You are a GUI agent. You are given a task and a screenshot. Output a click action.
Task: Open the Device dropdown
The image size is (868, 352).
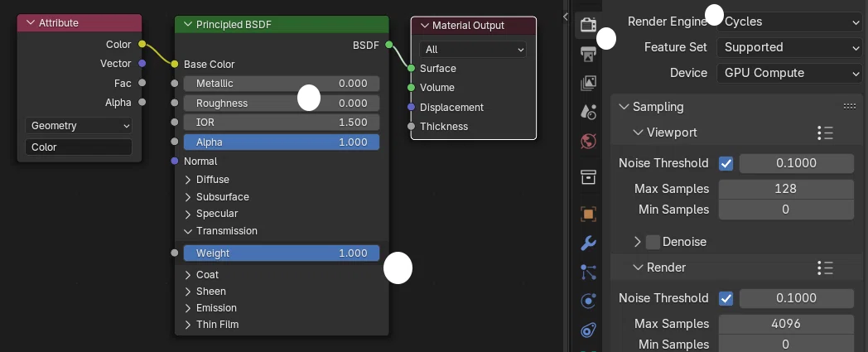point(789,73)
